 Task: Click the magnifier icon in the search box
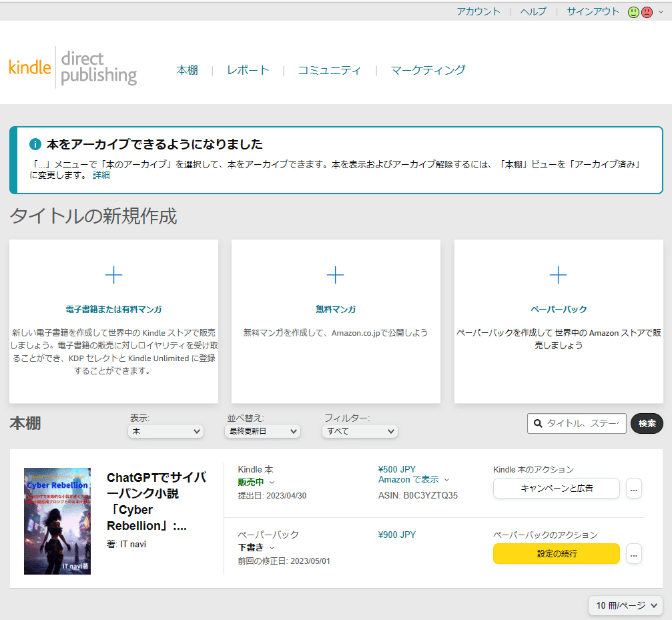(538, 423)
